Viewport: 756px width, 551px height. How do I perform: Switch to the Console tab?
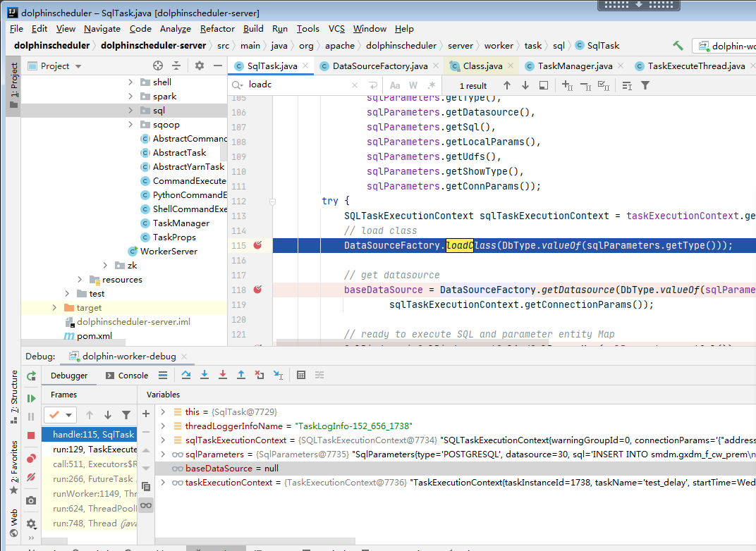[127, 376]
